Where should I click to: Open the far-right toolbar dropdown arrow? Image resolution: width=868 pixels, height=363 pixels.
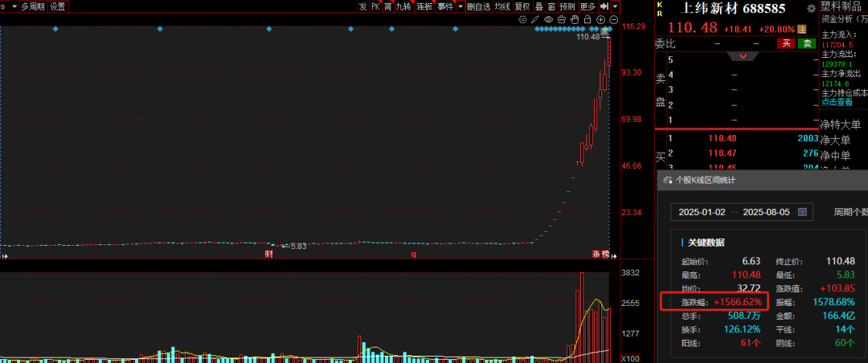615,6
